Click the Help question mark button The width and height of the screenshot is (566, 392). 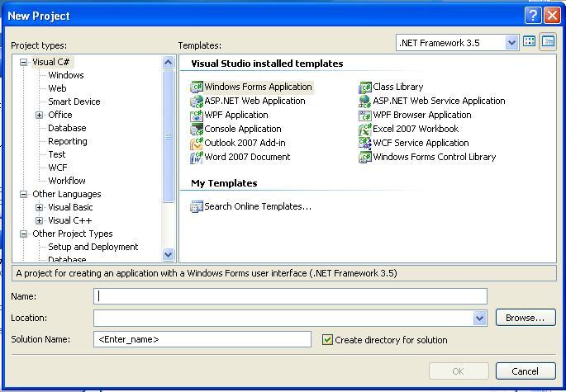coord(533,16)
